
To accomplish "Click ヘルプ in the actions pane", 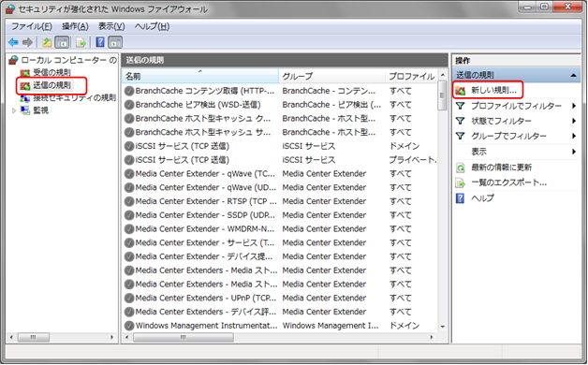I will (x=482, y=197).
